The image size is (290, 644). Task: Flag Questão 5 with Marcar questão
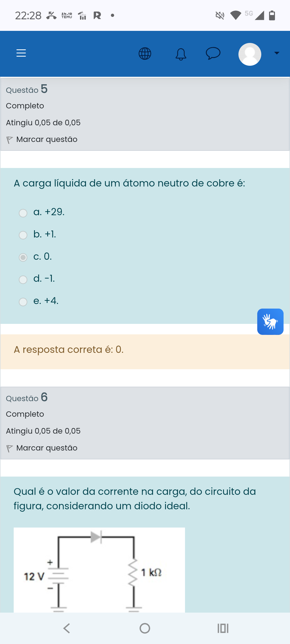47,140
